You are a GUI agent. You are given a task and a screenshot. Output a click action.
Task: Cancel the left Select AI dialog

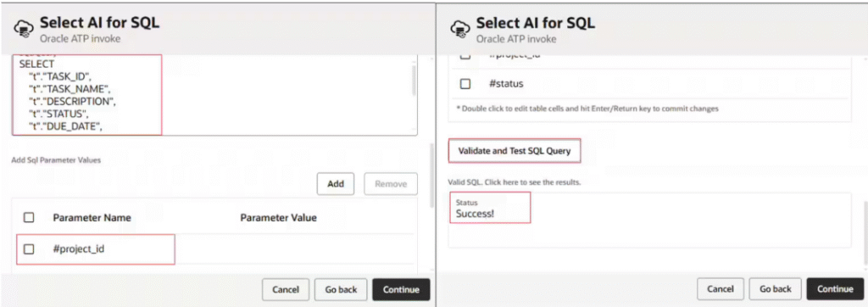click(x=286, y=289)
